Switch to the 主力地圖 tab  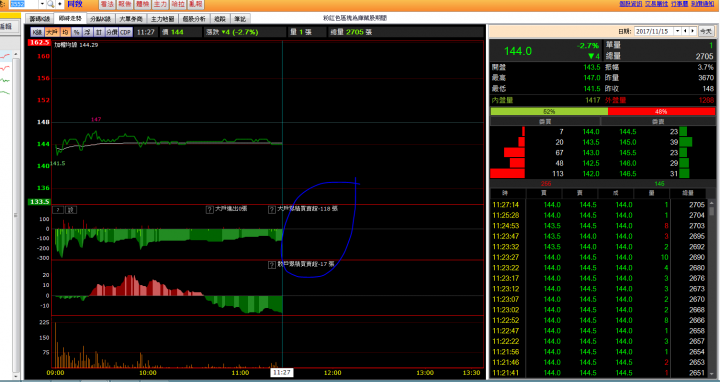(x=163, y=19)
